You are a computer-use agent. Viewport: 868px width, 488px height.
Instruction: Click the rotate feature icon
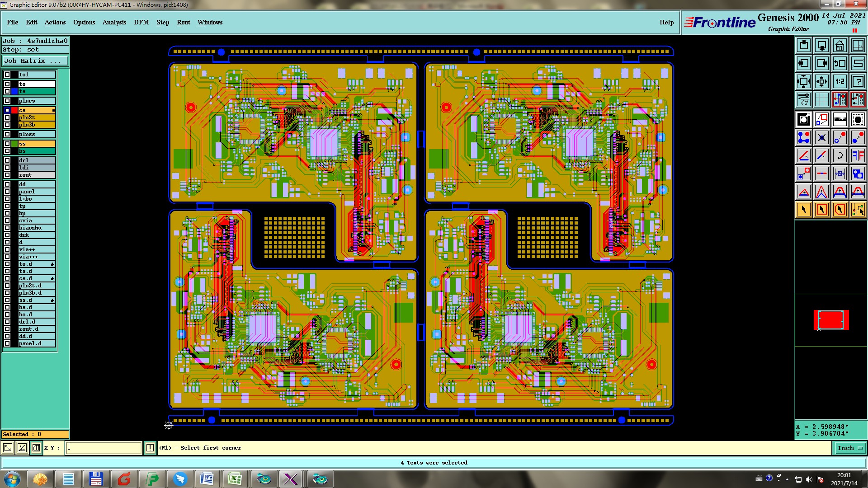point(840,155)
